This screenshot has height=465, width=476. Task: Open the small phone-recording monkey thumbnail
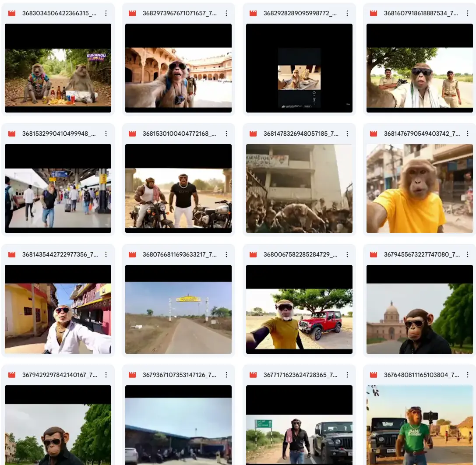coord(300,68)
